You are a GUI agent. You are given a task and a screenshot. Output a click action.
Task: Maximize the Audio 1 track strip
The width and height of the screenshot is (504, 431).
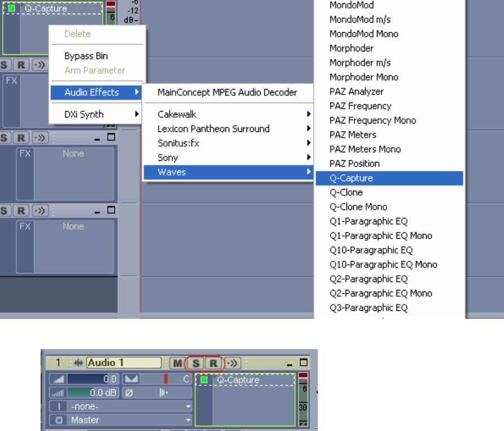[x=304, y=363]
